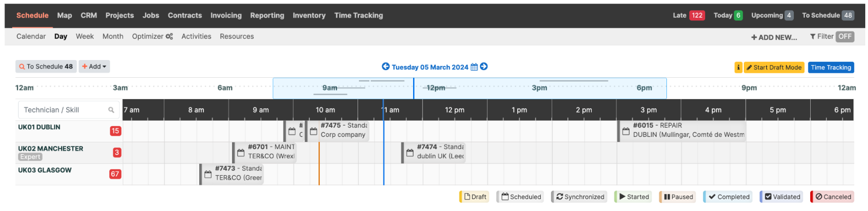868x211 pixels.
Task: Toggle the Scheduled status legend filter
Action: click(x=520, y=197)
